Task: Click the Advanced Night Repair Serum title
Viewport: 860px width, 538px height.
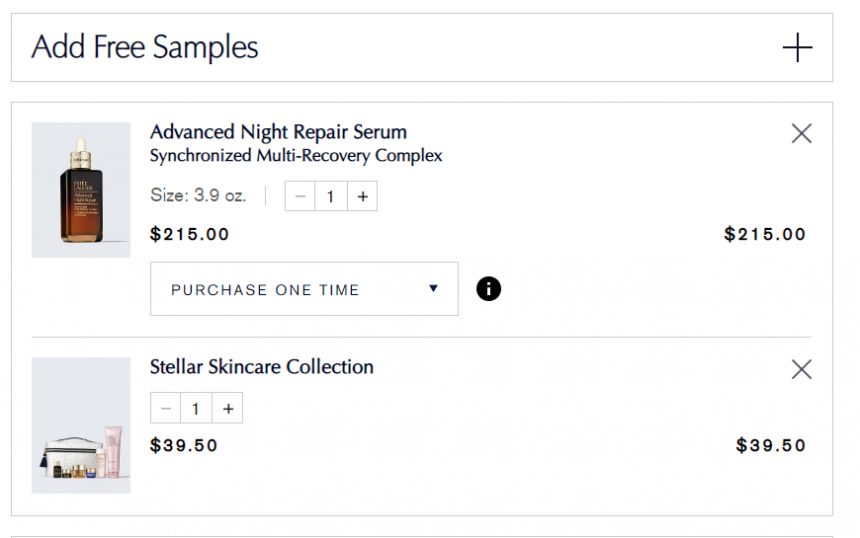Action: click(278, 132)
